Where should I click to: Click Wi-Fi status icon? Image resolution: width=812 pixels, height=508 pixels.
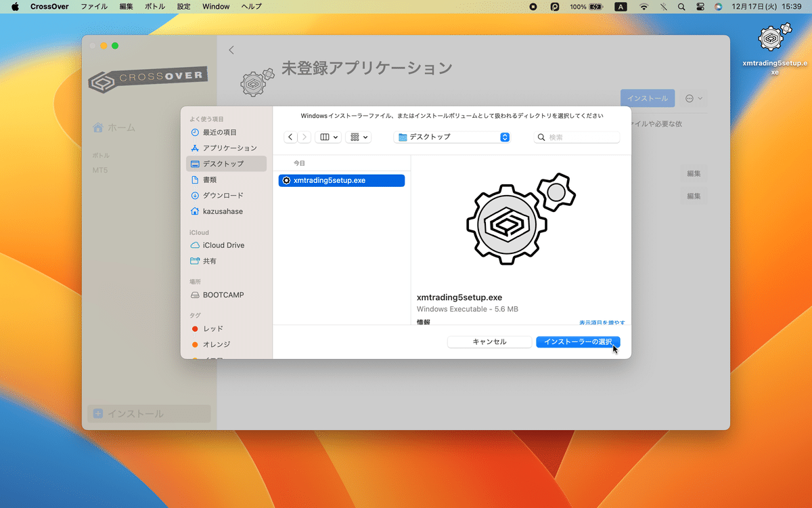point(644,7)
